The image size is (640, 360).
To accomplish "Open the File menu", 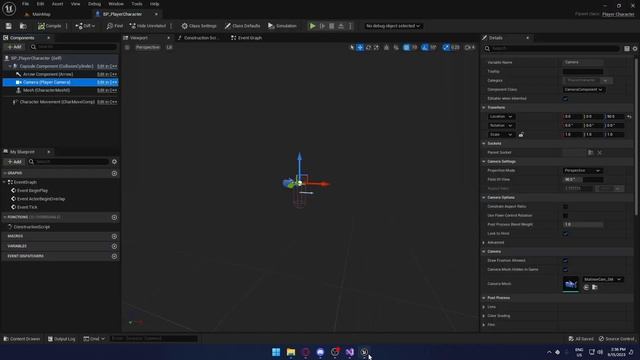I will point(25,4).
